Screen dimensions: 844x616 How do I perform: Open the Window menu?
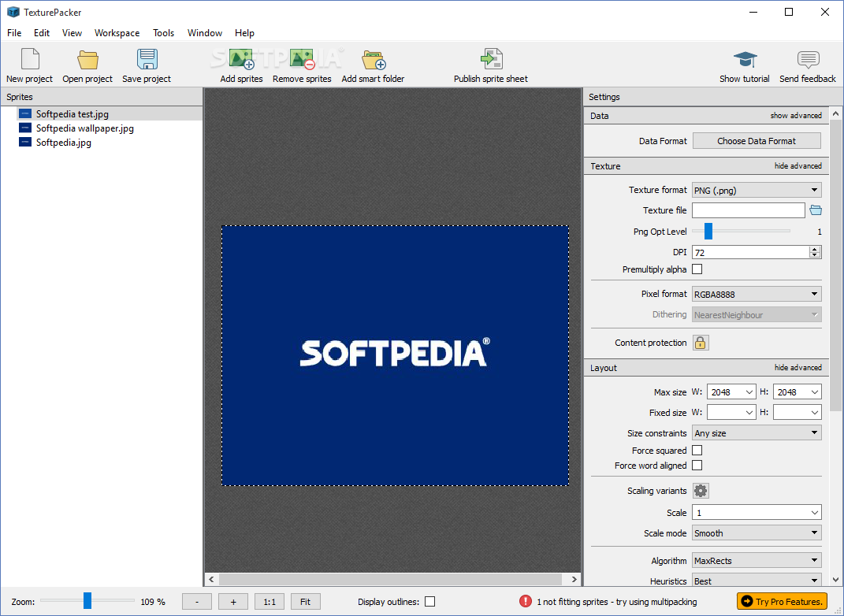tap(205, 33)
